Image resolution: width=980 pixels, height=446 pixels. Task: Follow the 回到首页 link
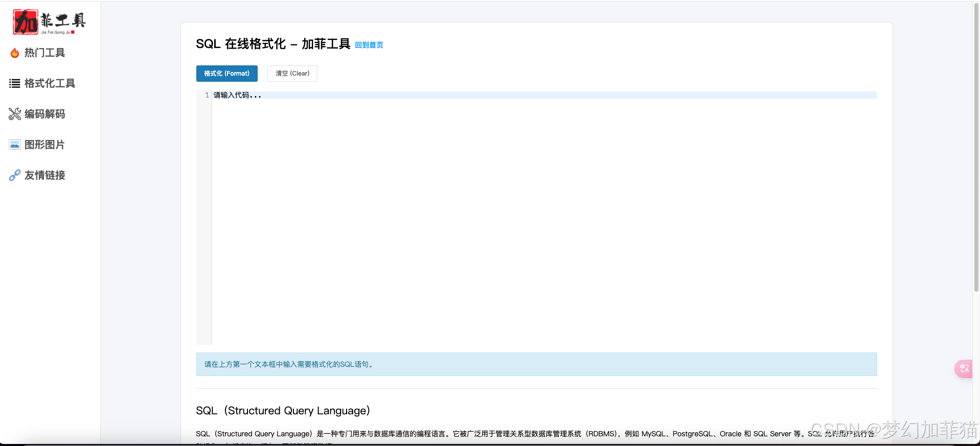click(x=369, y=45)
